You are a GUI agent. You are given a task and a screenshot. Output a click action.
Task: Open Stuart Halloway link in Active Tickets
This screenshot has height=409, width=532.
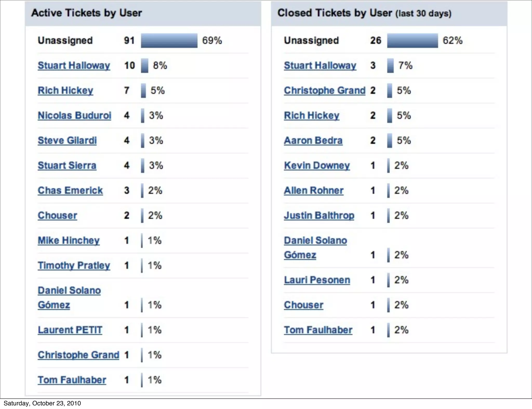coord(74,65)
